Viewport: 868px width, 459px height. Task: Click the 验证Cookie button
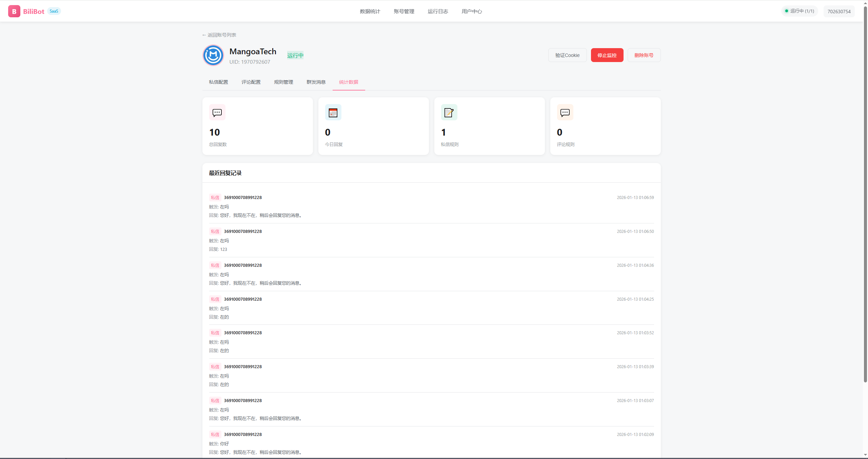coord(567,55)
